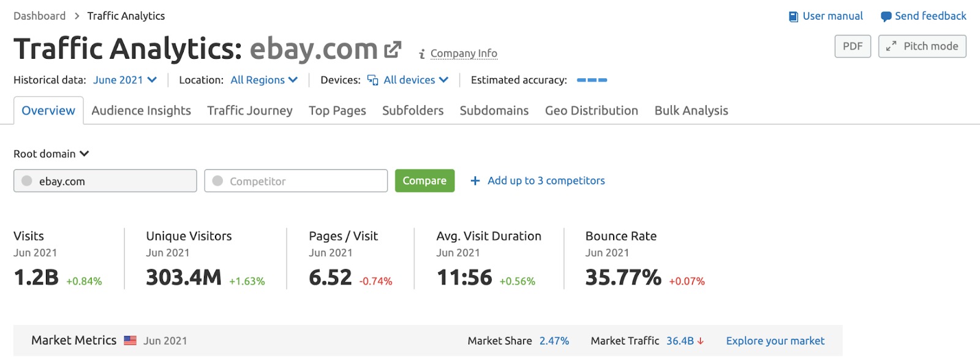980x364 pixels.
Task: Click the Unique Visitors value 303.4M
Action: click(x=184, y=278)
